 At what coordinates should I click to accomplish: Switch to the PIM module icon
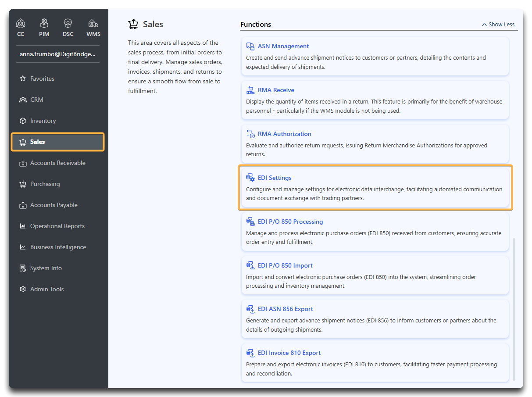tap(44, 23)
